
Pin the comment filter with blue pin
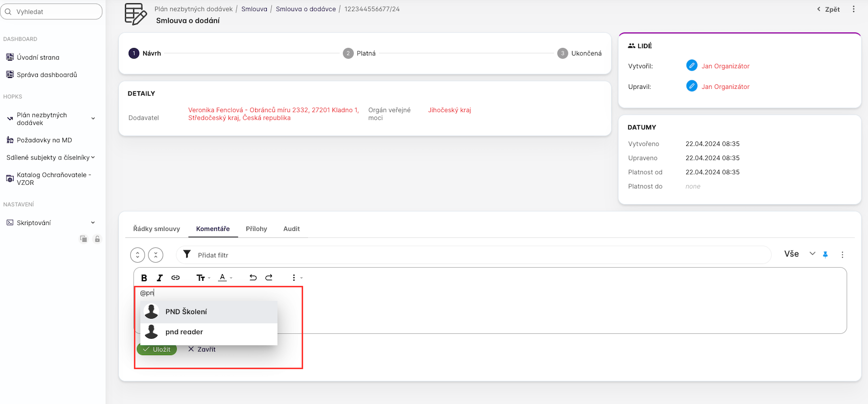[825, 255]
